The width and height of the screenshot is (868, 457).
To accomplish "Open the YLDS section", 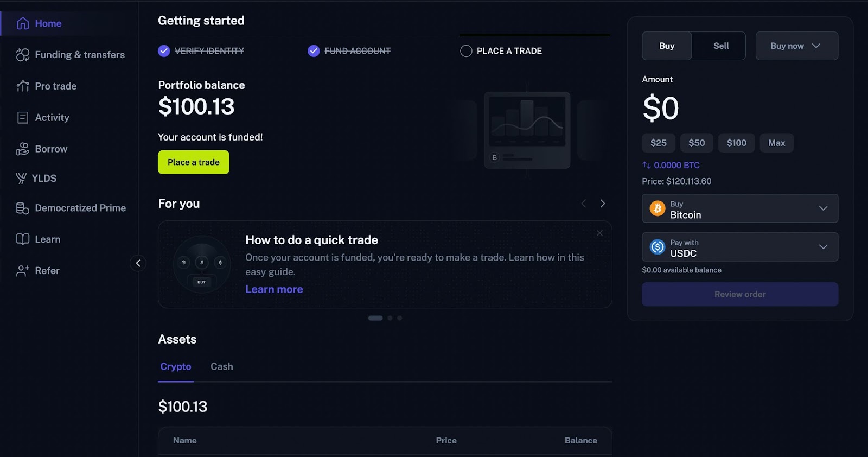I will coord(44,178).
